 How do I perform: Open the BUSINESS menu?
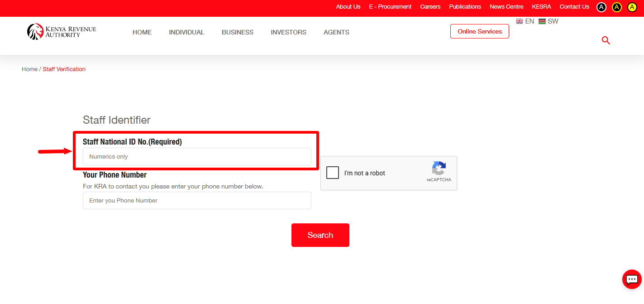tap(238, 32)
